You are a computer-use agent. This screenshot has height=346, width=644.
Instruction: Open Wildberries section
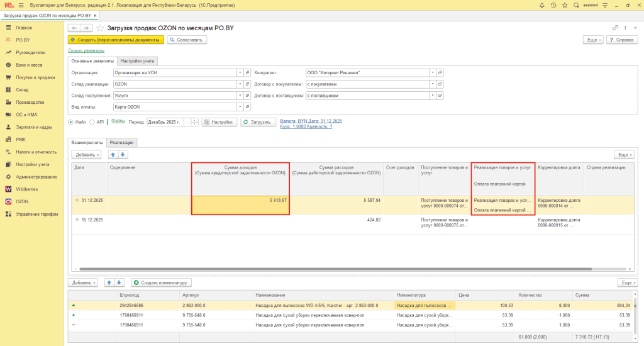tap(26, 189)
